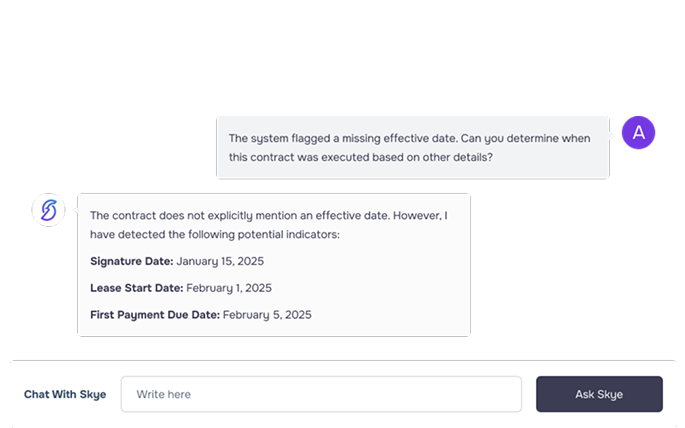Click the "First Payment Due Date:" label

click(x=155, y=314)
